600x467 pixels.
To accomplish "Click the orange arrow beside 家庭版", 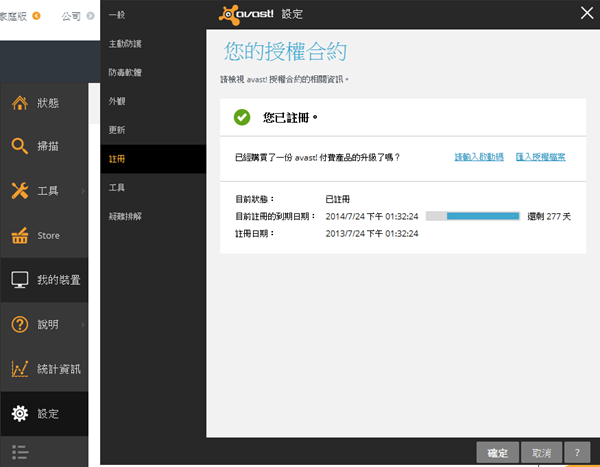I will [36, 16].
